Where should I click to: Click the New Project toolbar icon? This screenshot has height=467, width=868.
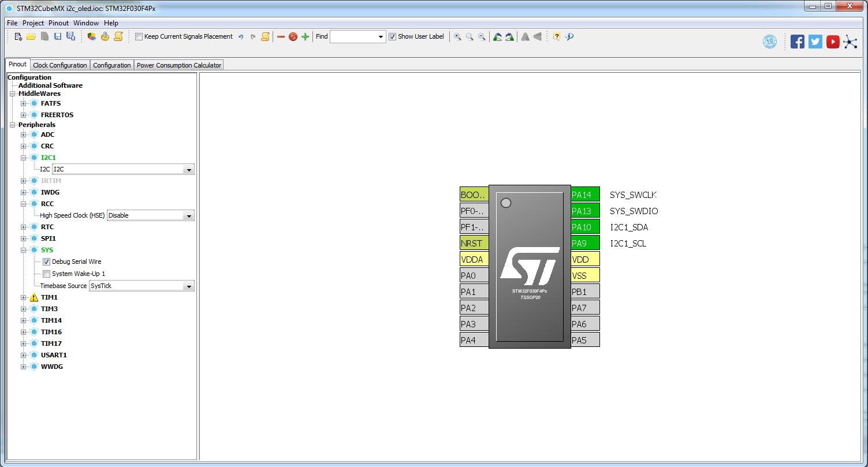pos(18,36)
